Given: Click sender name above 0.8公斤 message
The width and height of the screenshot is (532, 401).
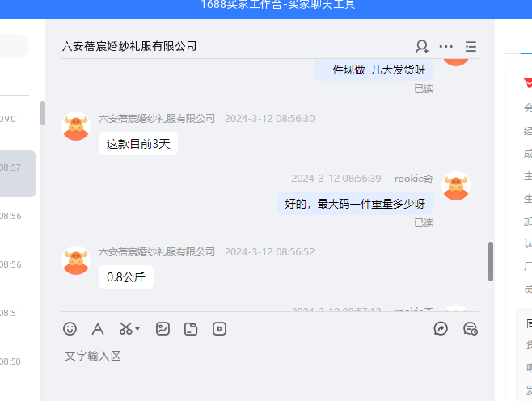Looking at the screenshot, I should tap(157, 251).
